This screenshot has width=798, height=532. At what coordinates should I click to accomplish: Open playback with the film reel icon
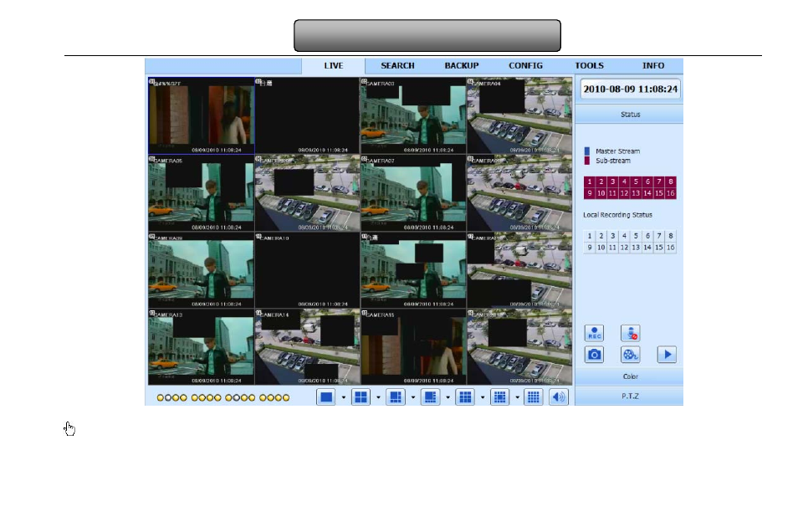tap(631, 355)
